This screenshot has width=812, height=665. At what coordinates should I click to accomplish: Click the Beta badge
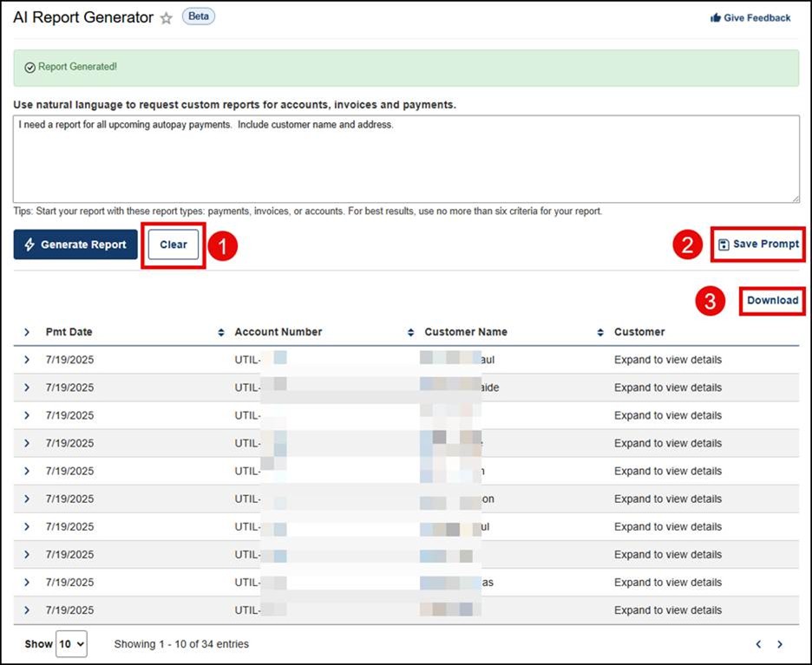[199, 16]
